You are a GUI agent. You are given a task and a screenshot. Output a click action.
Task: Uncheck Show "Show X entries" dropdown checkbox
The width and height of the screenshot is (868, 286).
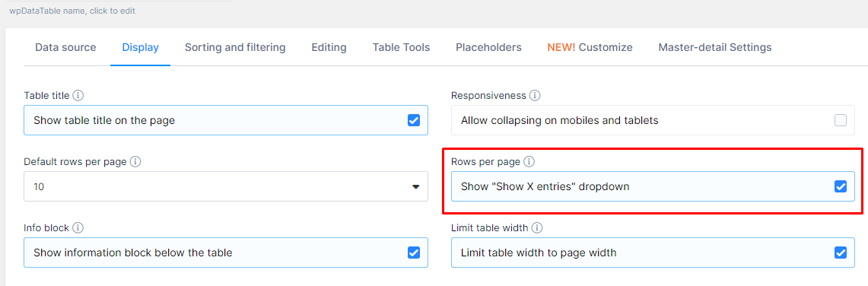pos(841,186)
